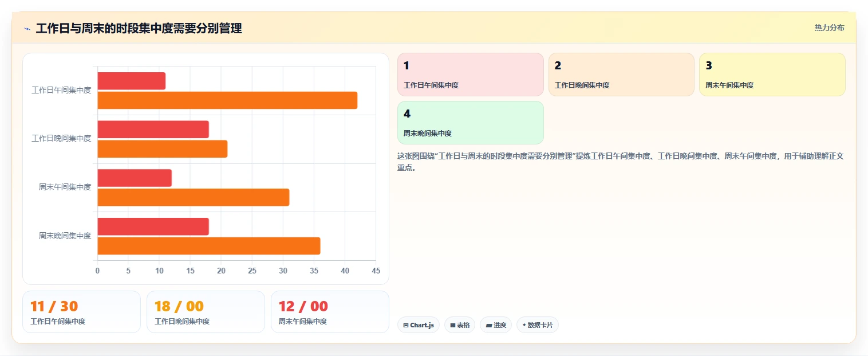Click y-axis label 周末午间集中度 on the chart
868x356 pixels.
tap(65, 187)
